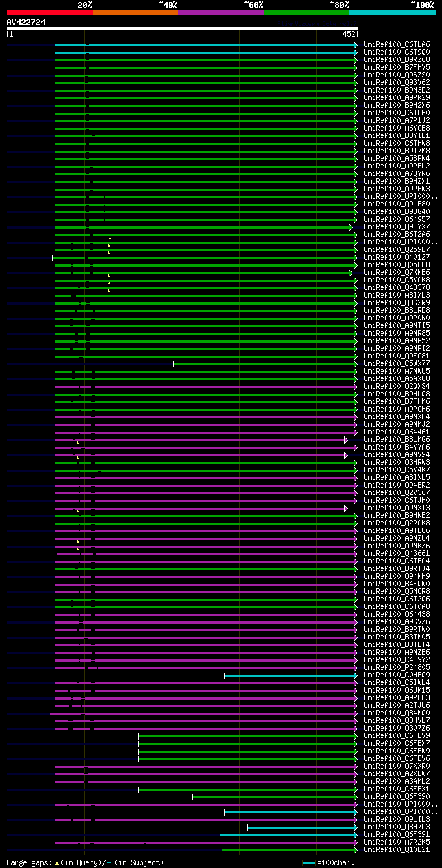Select hit label UniRef100_A7P1J2
This screenshot has width=442, height=868.
pos(396,120)
